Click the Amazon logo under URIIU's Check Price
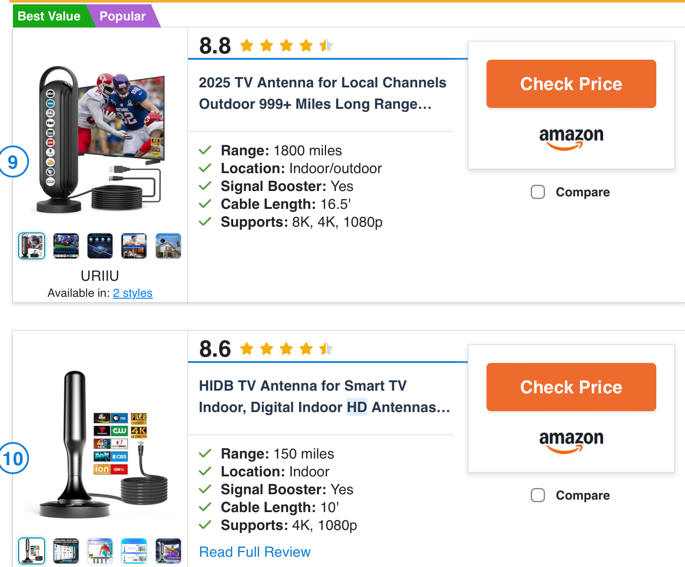This screenshot has width=685, height=567. [x=571, y=138]
